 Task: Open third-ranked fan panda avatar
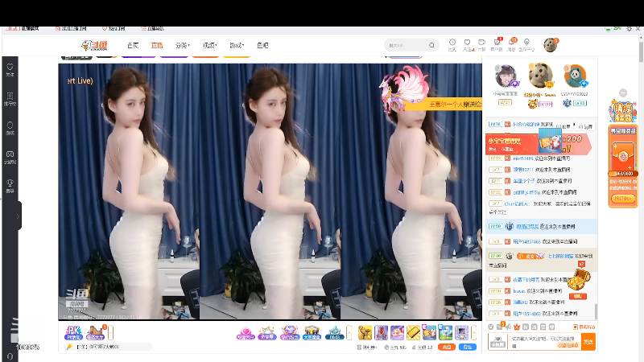pos(575,76)
